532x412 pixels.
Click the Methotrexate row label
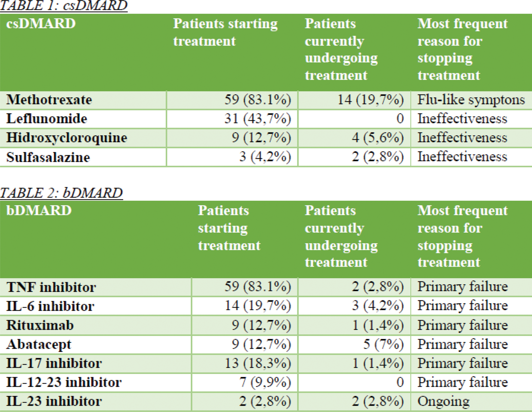point(49,100)
